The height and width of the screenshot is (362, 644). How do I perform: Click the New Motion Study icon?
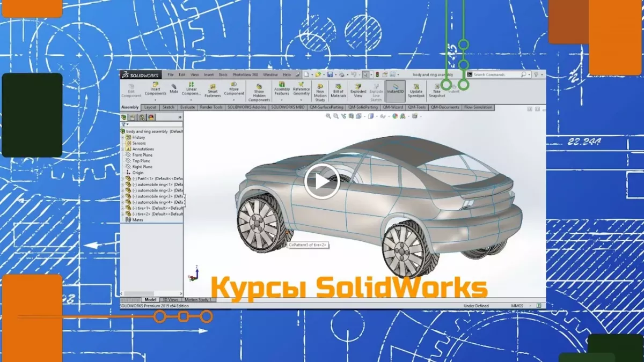coord(320,86)
